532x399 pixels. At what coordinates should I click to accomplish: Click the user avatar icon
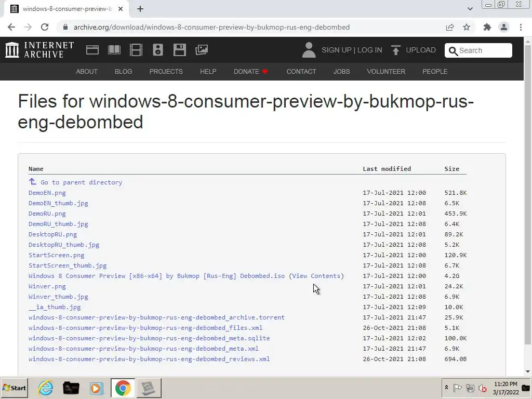pyautogui.click(x=309, y=50)
